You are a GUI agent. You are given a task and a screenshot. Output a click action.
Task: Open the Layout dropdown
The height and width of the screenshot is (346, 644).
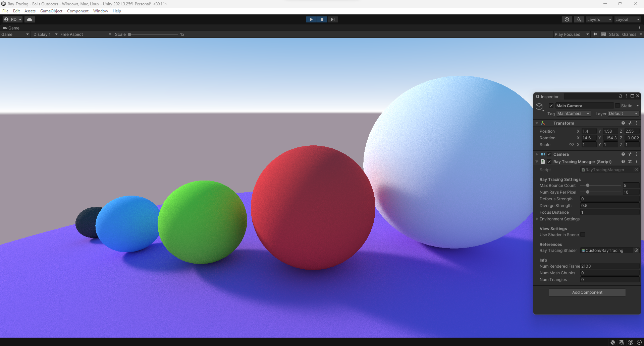pyautogui.click(x=627, y=19)
